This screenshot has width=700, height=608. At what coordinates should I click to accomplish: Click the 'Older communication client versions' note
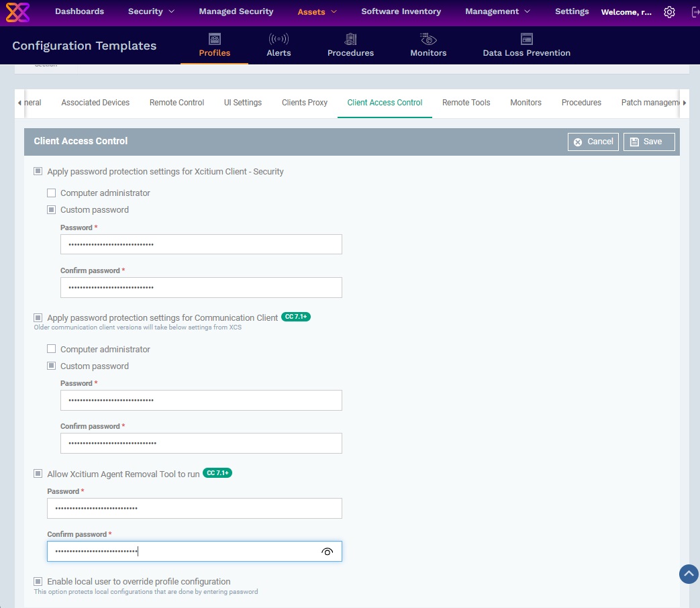point(138,327)
